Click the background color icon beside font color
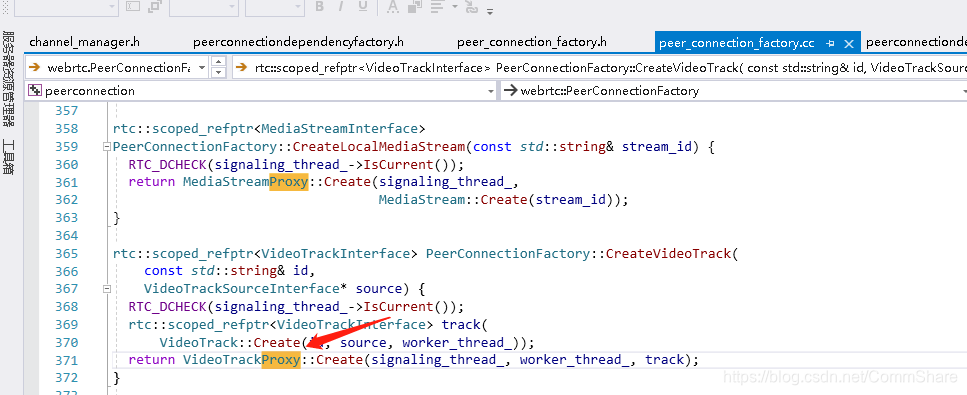Image resolution: width=967 pixels, height=395 pixels. (x=414, y=7)
